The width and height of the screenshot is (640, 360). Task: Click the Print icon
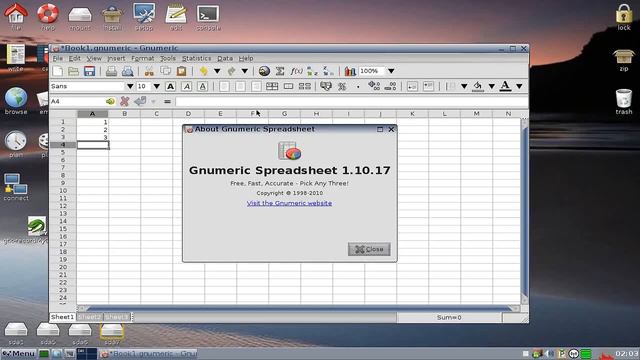(x=111, y=71)
